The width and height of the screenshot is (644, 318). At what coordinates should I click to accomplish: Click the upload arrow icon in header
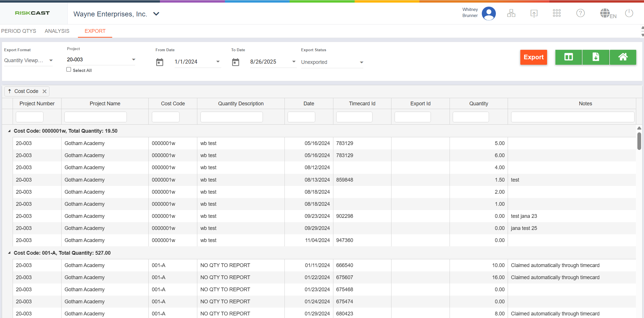534,13
